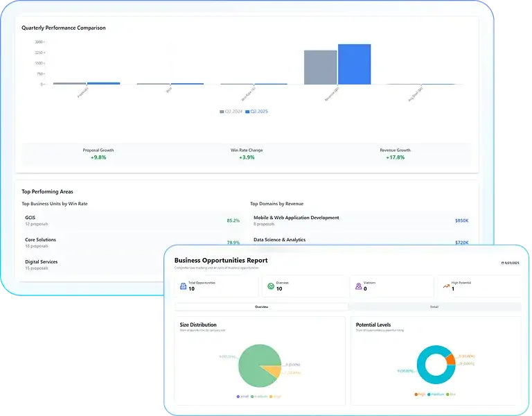Select the GCIS business unit row
532x416 pixels.
[132, 220]
